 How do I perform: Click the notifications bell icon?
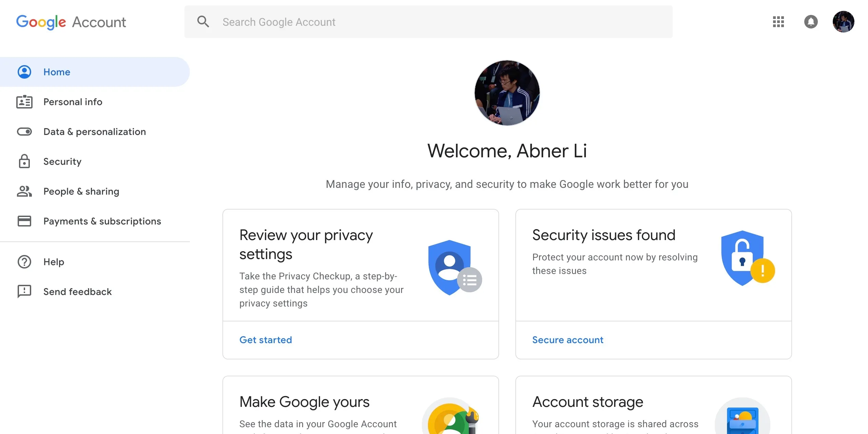point(810,22)
